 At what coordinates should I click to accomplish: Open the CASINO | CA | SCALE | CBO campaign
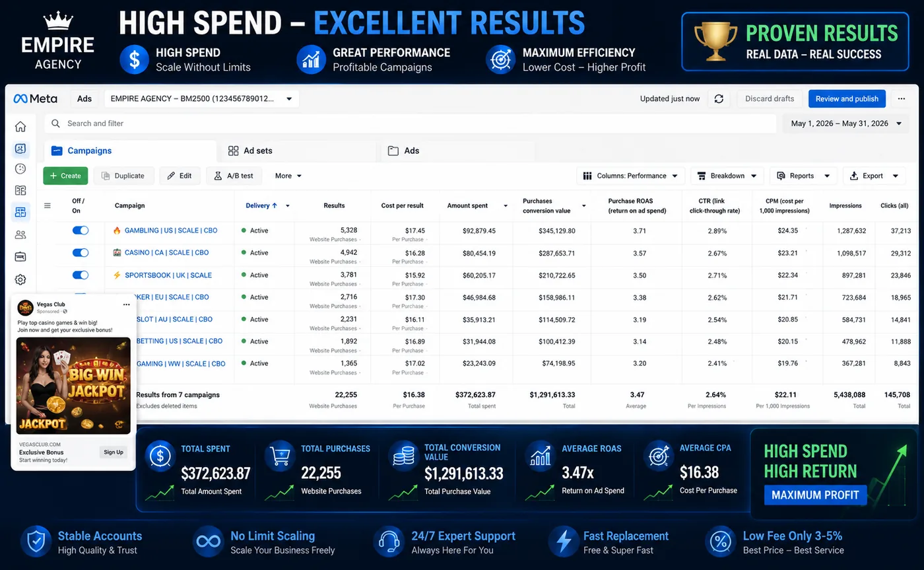coord(166,252)
